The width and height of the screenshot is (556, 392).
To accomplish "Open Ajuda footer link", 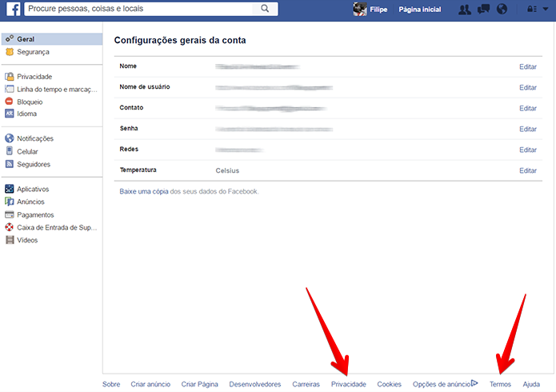I will 531,384.
